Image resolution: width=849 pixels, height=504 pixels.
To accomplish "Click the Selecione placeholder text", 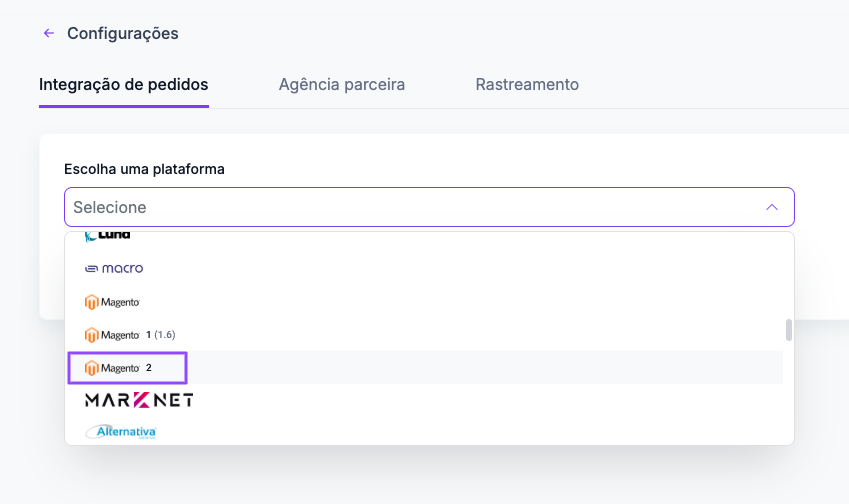I will click(110, 207).
